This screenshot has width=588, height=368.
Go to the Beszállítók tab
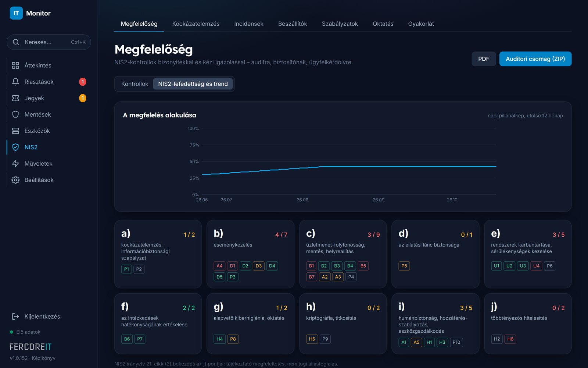pos(293,24)
